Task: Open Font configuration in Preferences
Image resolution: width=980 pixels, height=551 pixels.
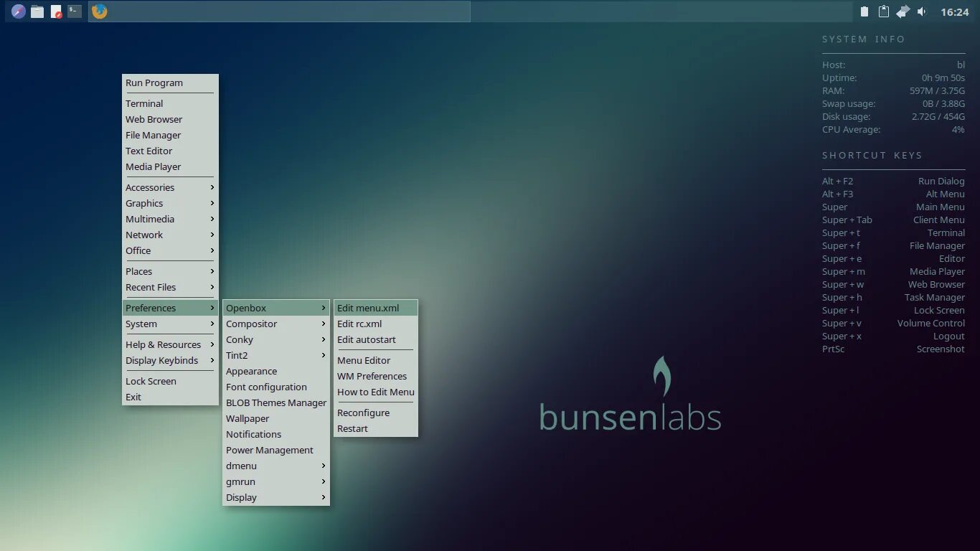Action: [x=276, y=387]
